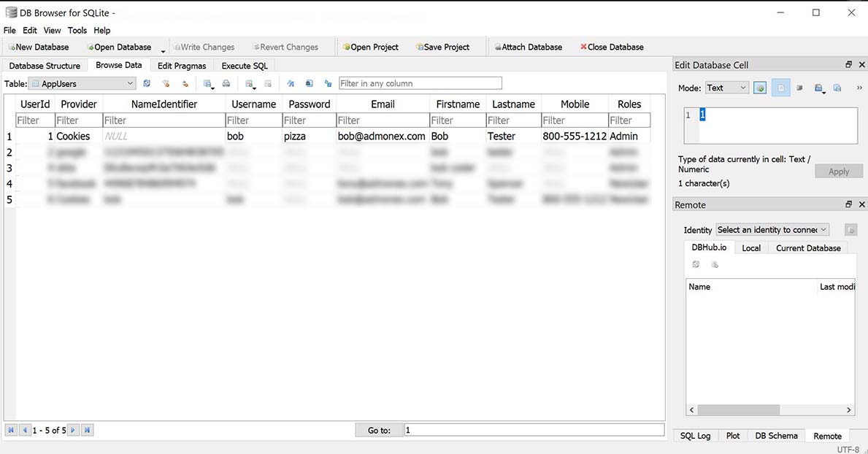
Task: Float the Remote panel
Action: coord(848,204)
